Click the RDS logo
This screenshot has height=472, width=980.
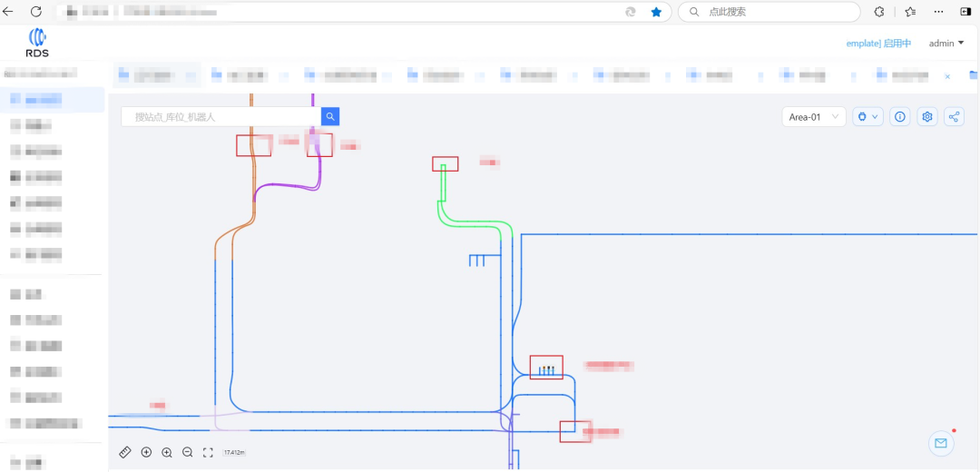click(38, 42)
